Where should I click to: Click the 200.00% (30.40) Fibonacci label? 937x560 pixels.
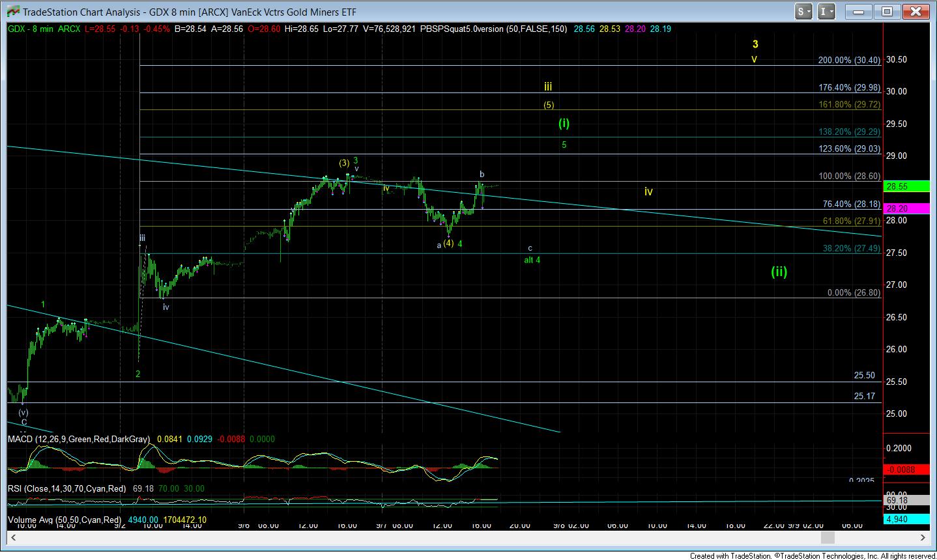(x=849, y=60)
